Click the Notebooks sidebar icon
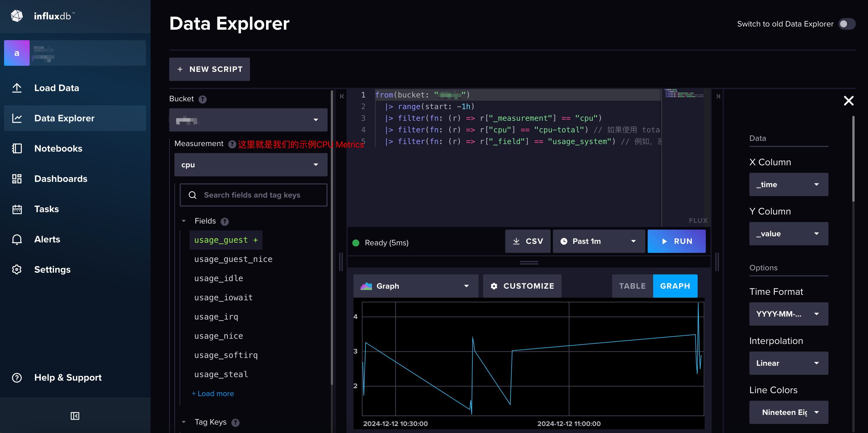 tap(17, 148)
